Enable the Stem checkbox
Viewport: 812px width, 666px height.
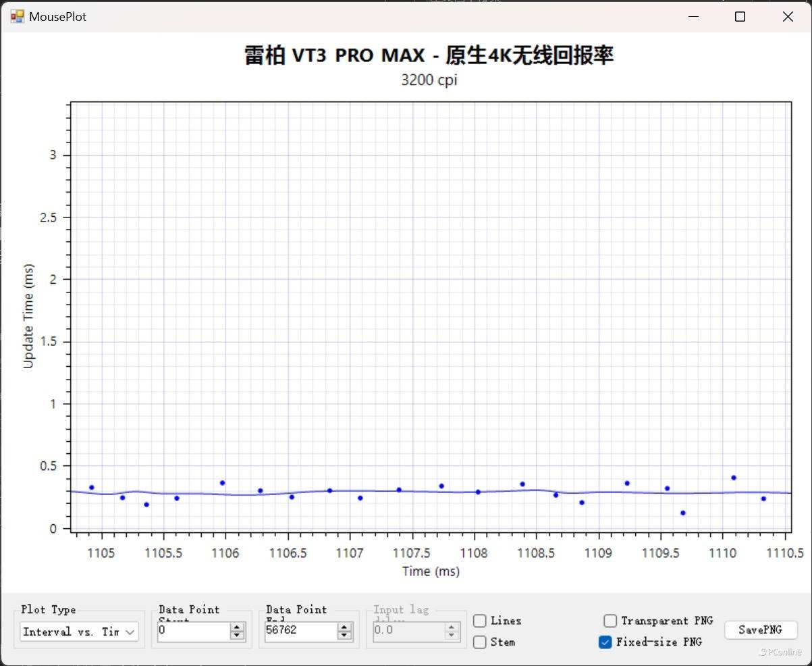[x=480, y=642]
